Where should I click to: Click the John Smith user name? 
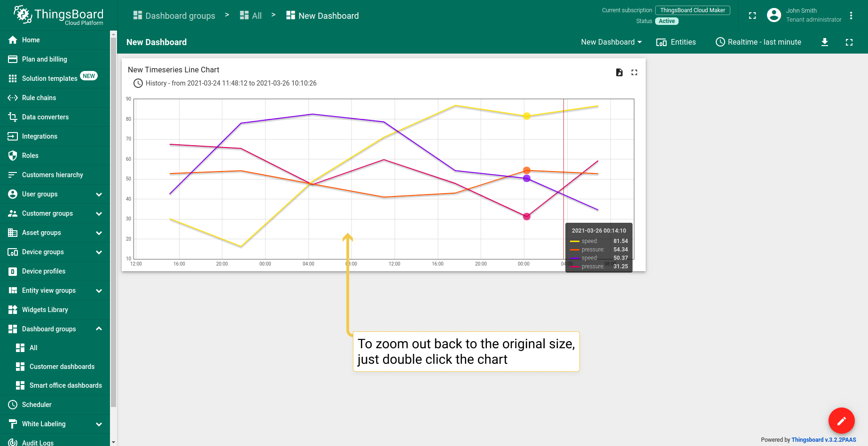pos(801,11)
